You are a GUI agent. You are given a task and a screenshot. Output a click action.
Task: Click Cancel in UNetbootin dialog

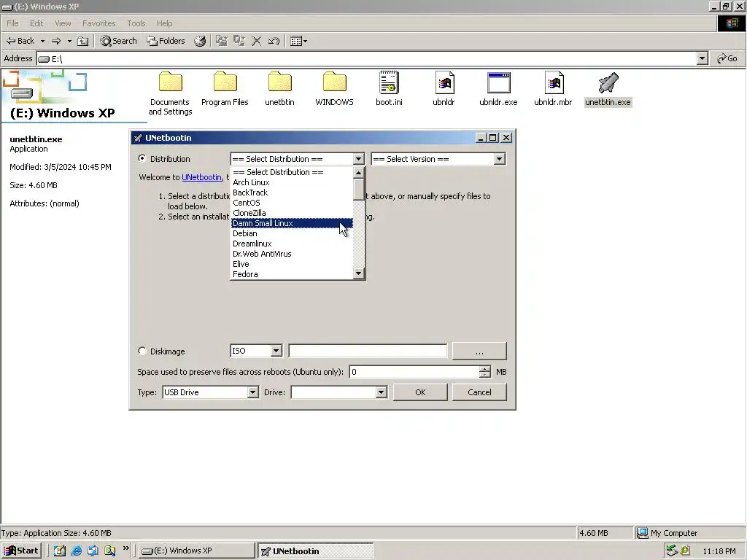point(479,392)
